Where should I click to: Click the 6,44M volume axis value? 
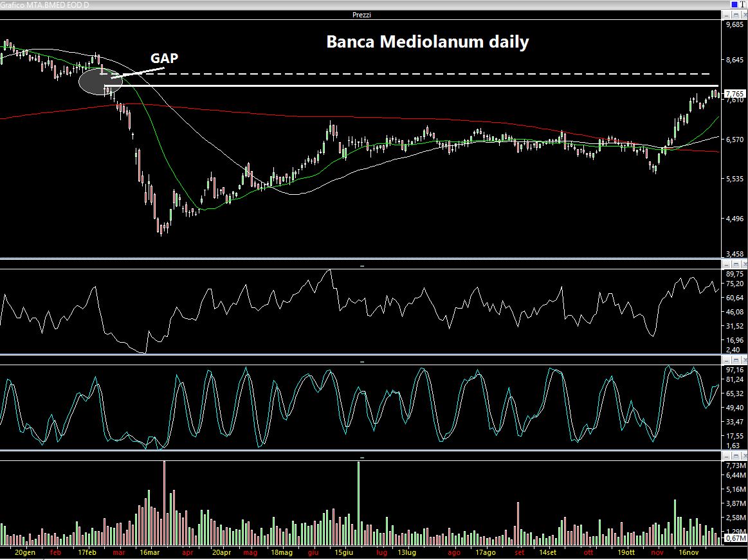click(736, 475)
